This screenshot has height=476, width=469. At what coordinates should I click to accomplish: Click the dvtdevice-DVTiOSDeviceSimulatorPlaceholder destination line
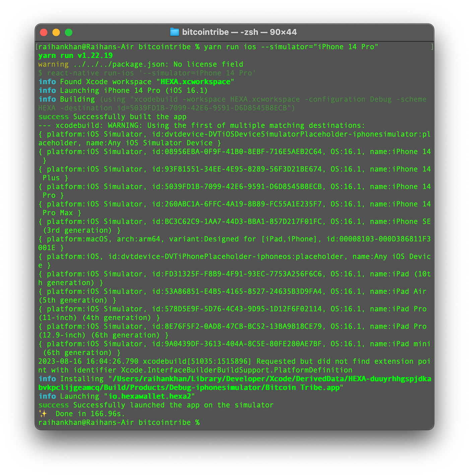[x=234, y=134]
